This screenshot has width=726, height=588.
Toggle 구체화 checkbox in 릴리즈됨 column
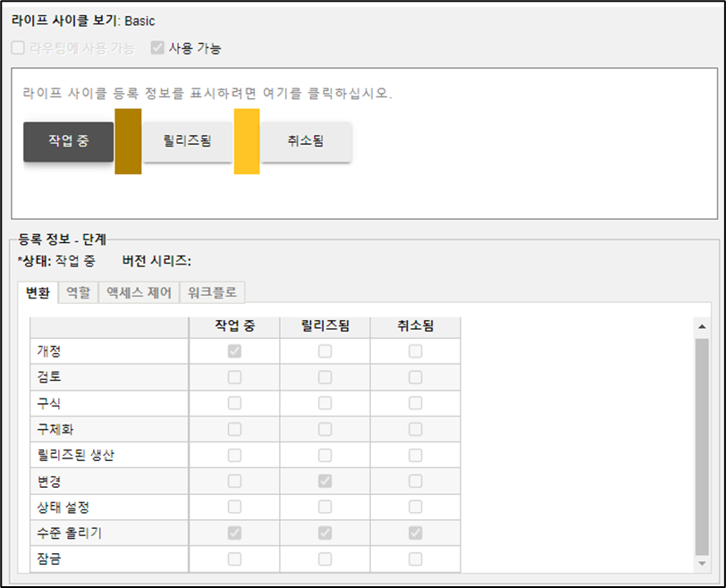point(325,429)
